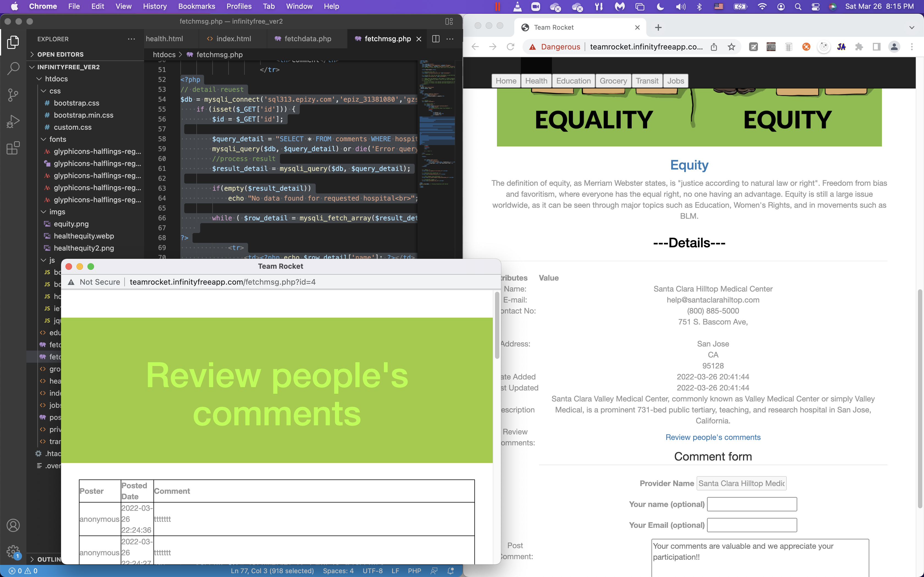Image resolution: width=924 pixels, height=577 pixels.
Task: Switch to the fetchdata.php editor tab
Action: (307, 38)
